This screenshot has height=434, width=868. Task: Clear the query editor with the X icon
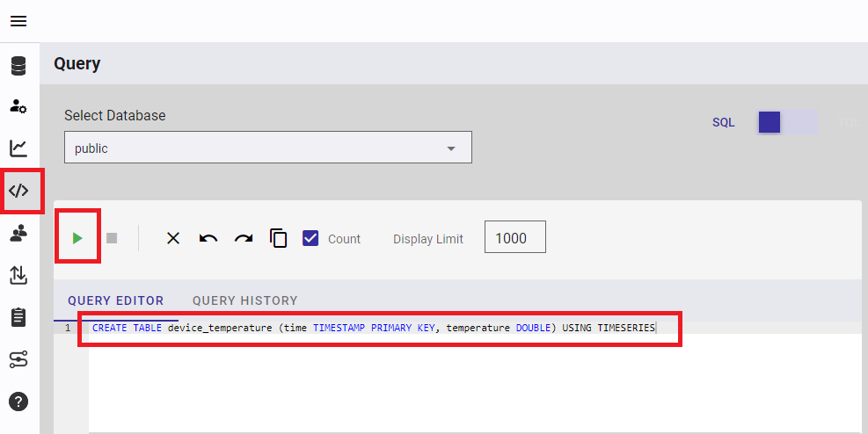tap(173, 238)
